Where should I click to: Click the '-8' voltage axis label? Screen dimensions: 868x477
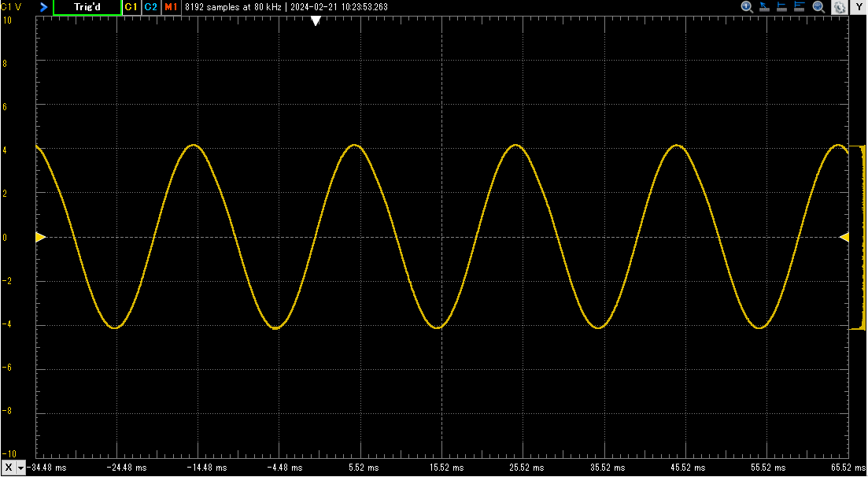pyautogui.click(x=5, y=412)
